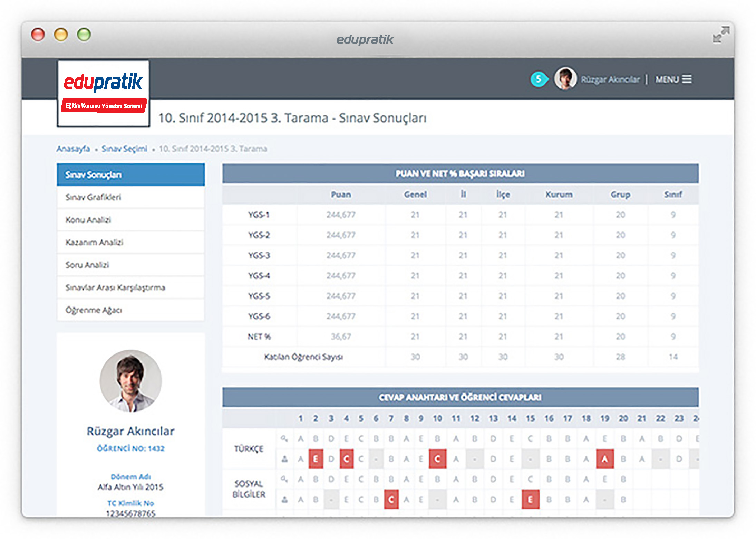Click the YGS-4 row label
The height and width of the screenshot is (539, 756).
pos(259,276)
